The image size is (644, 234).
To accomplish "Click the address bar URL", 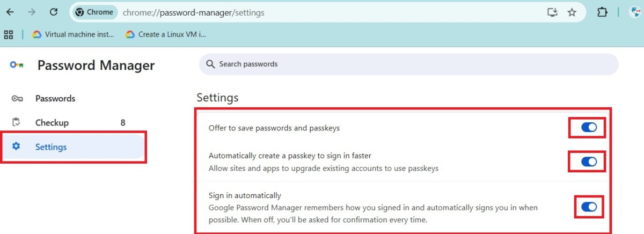I will [193, 12].
